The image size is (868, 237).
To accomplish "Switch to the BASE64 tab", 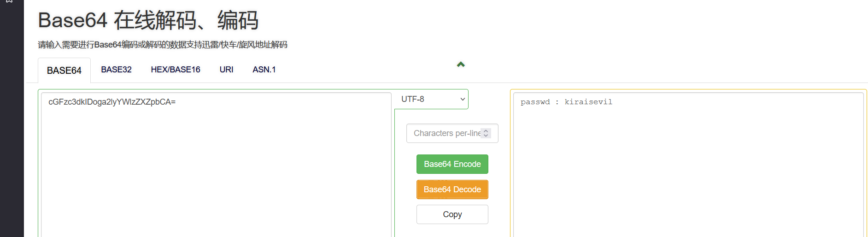I will (x=64, y=70).
